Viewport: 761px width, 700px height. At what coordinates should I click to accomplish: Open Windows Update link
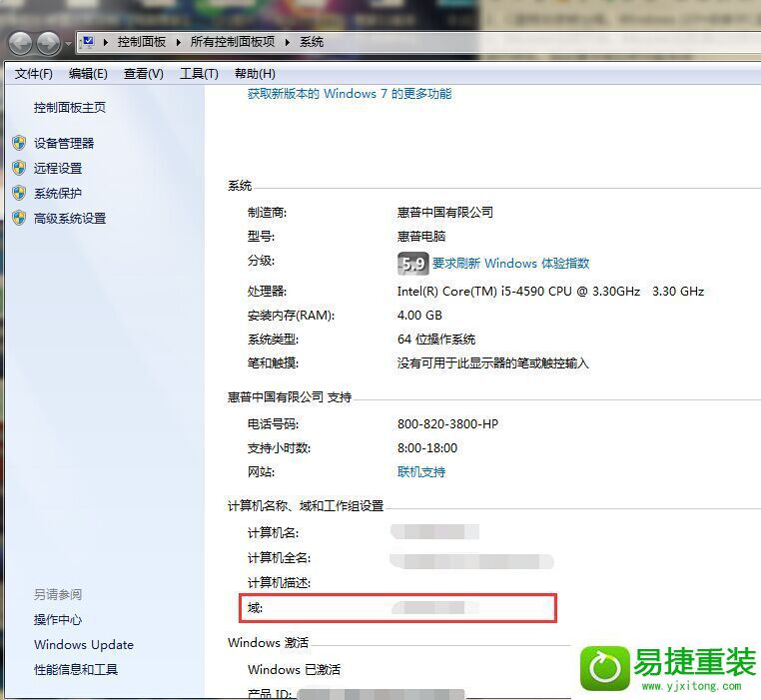[84, 645]
